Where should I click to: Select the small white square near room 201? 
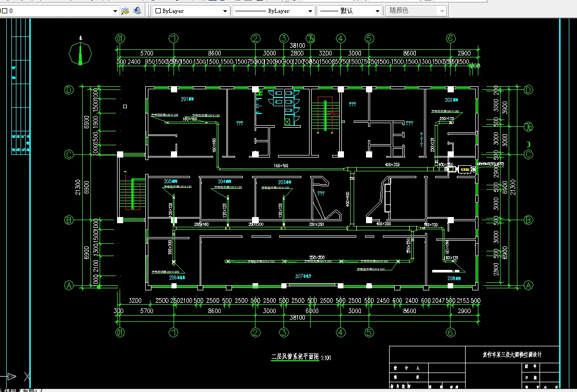(x=125, y=106)
